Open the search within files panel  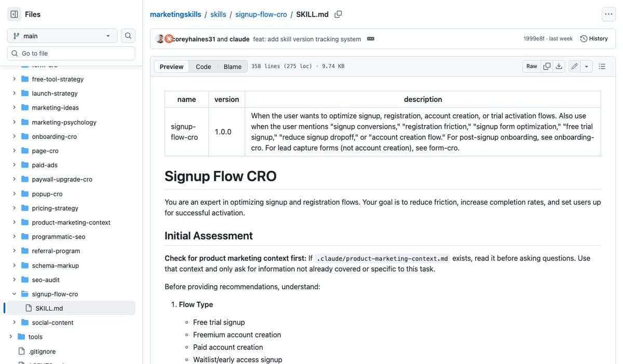pos(128,35)
